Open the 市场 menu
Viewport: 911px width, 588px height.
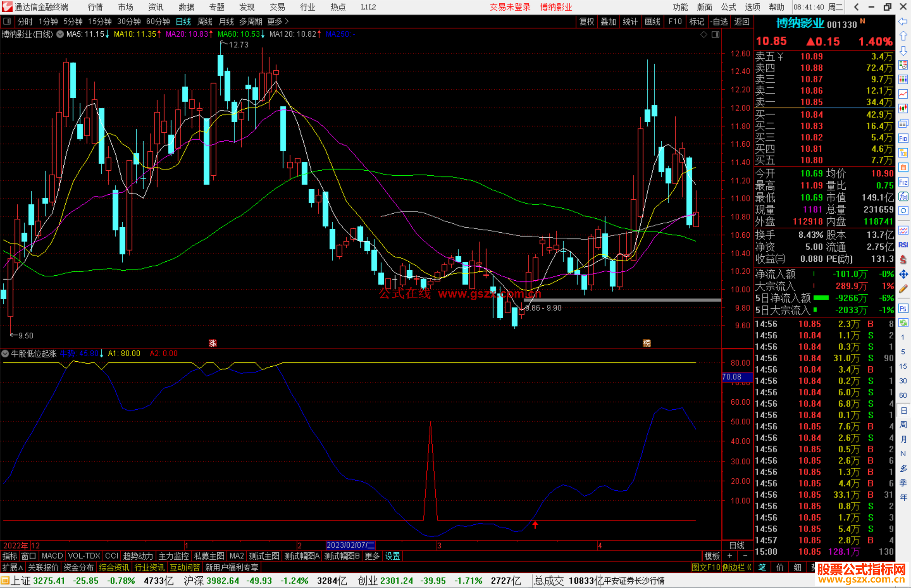pos(126,7)
